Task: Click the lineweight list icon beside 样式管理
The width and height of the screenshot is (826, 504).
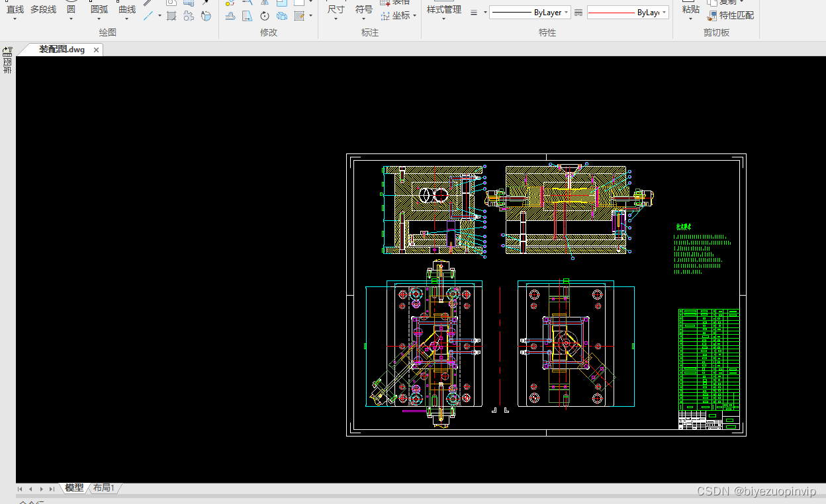Action: tap(474, 13)
